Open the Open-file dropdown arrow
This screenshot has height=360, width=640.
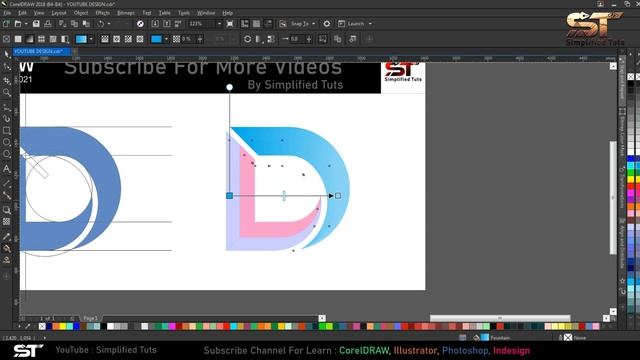click(26, 24)
